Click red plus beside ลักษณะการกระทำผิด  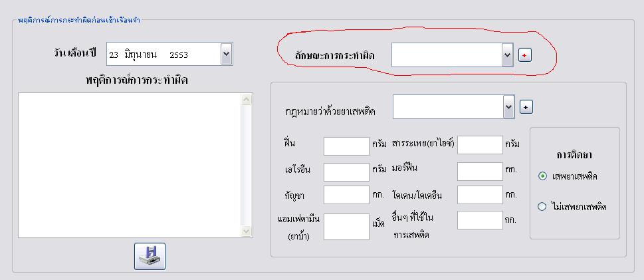pyautogui.click(x=525, y=55)
